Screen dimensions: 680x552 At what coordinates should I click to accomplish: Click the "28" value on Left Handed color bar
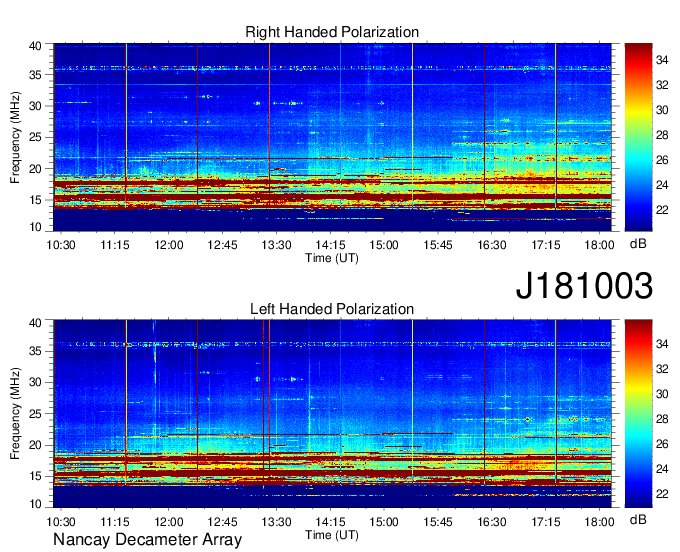pyautogui.click(x=662, y=419)
